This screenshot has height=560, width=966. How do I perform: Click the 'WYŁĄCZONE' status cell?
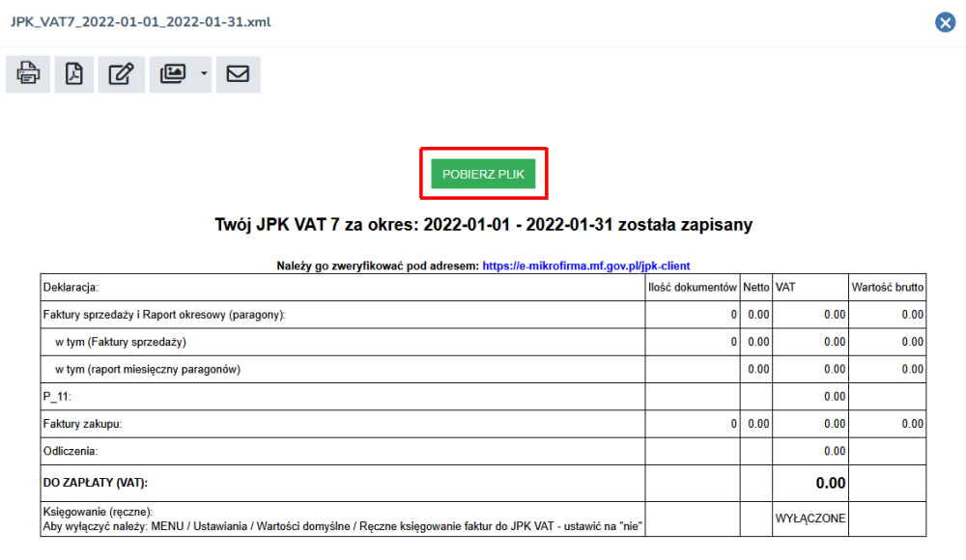point(810,518)
